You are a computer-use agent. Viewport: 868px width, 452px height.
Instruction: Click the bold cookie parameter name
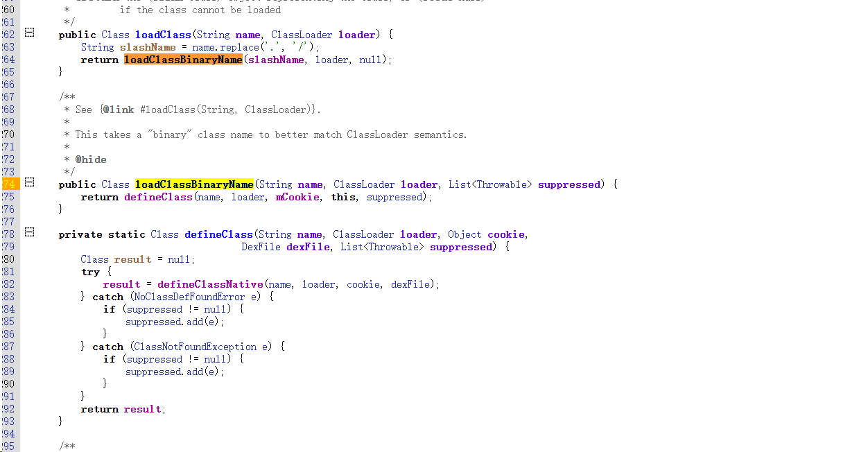click(x=507, y=234)
